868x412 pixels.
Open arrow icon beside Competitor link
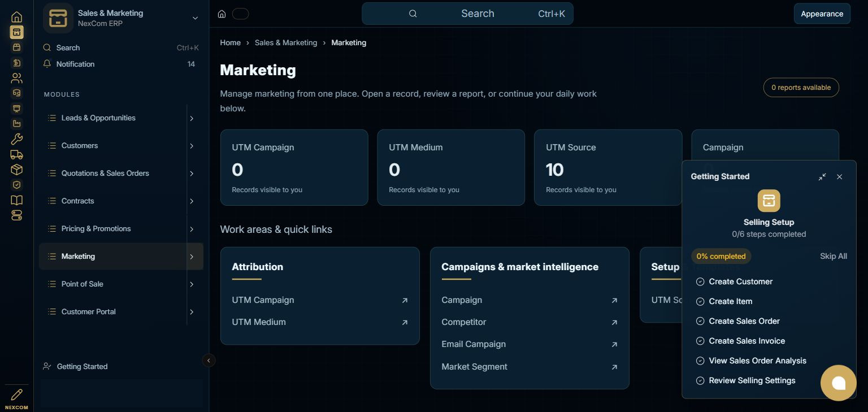[614, 323]
